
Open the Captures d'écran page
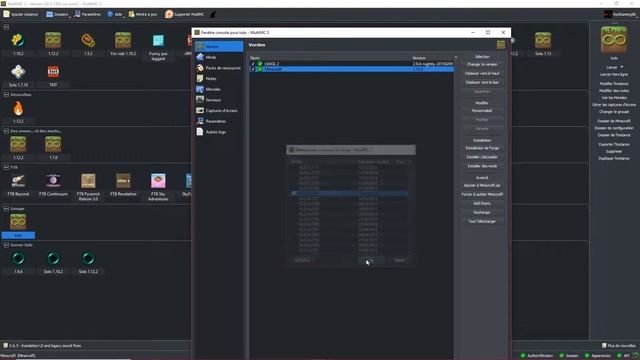point(219,110)
